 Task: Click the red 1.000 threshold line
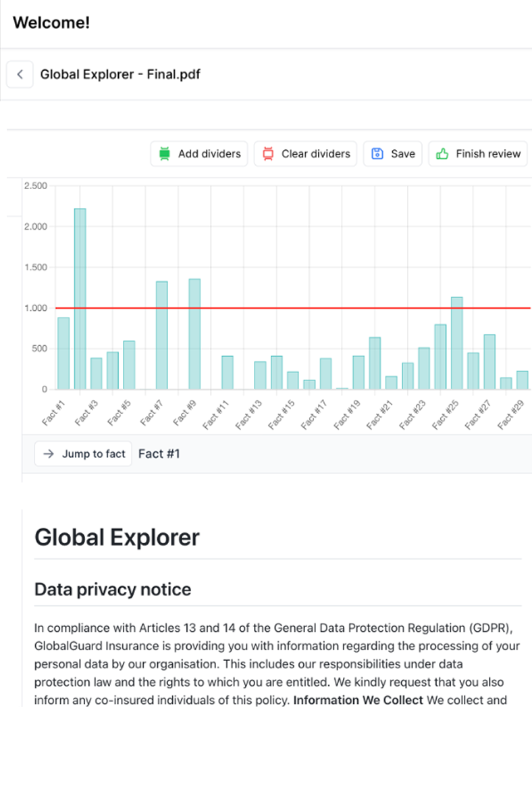point(293,308)
